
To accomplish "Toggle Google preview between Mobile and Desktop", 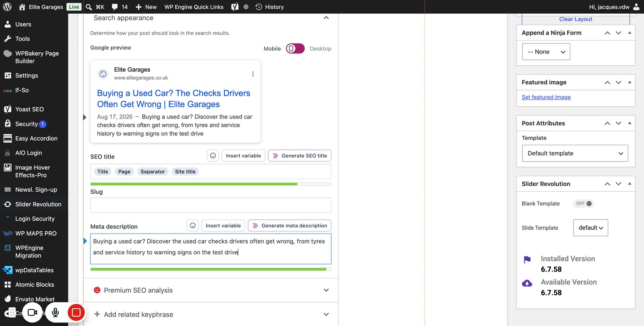I will coord(295,49).
